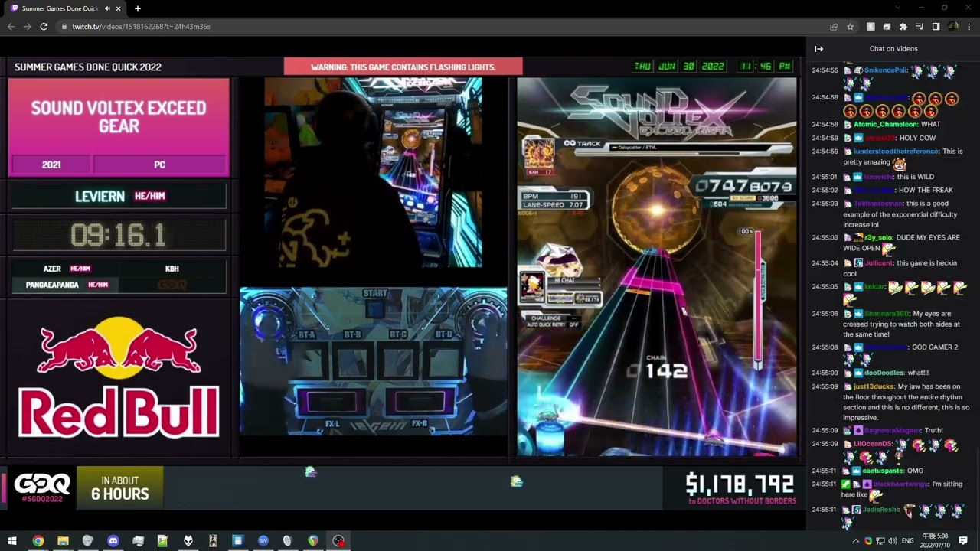Open the Windows Start menu
The image size is (980, 551).
[x=12, y=541]
